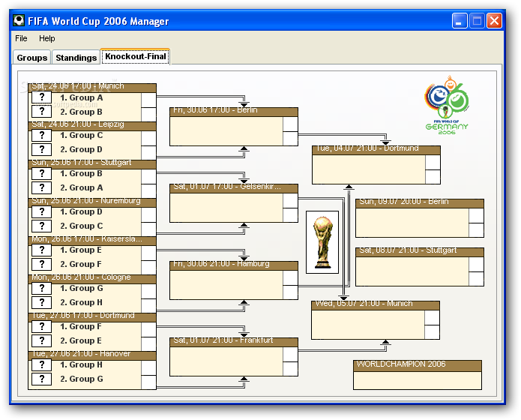
Task: Click the Munich semi-final box Wed, 05.07 21:00
Action: (376, 320)
